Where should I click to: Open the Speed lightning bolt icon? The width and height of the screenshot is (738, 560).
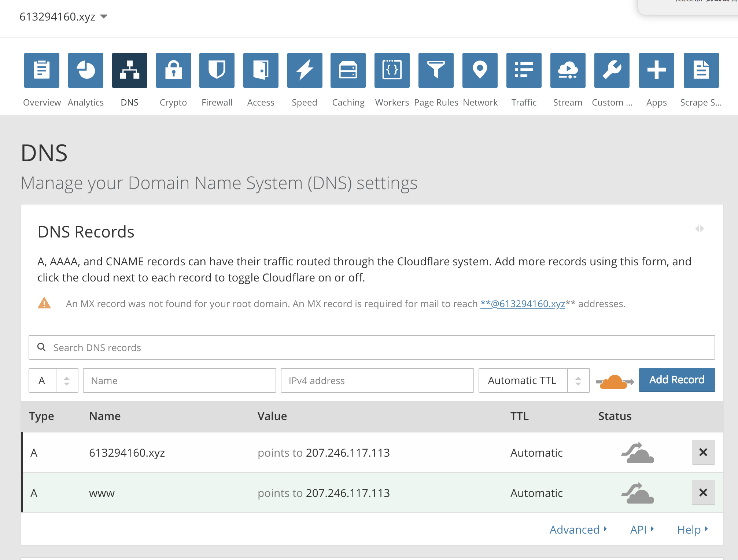pos(305,70)
